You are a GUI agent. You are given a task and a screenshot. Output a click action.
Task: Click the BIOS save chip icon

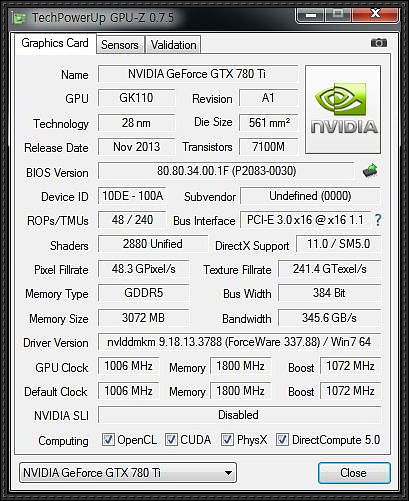(x=370, y=171)
